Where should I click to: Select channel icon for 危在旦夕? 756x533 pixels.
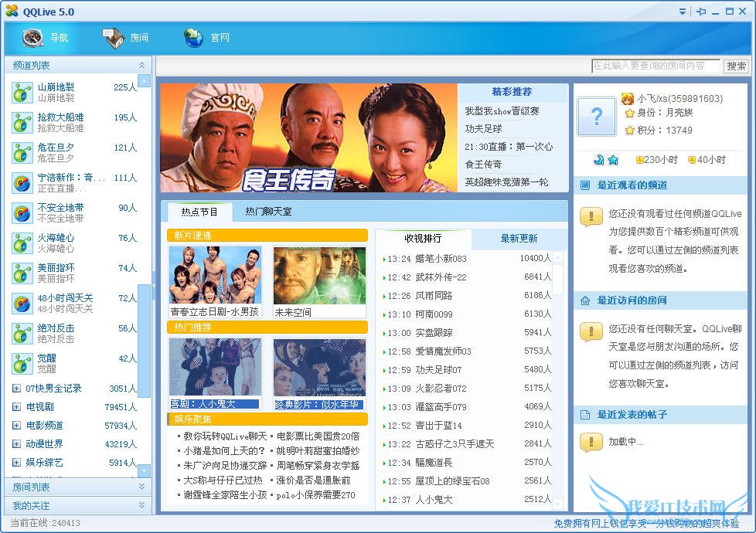coord(22,153)
